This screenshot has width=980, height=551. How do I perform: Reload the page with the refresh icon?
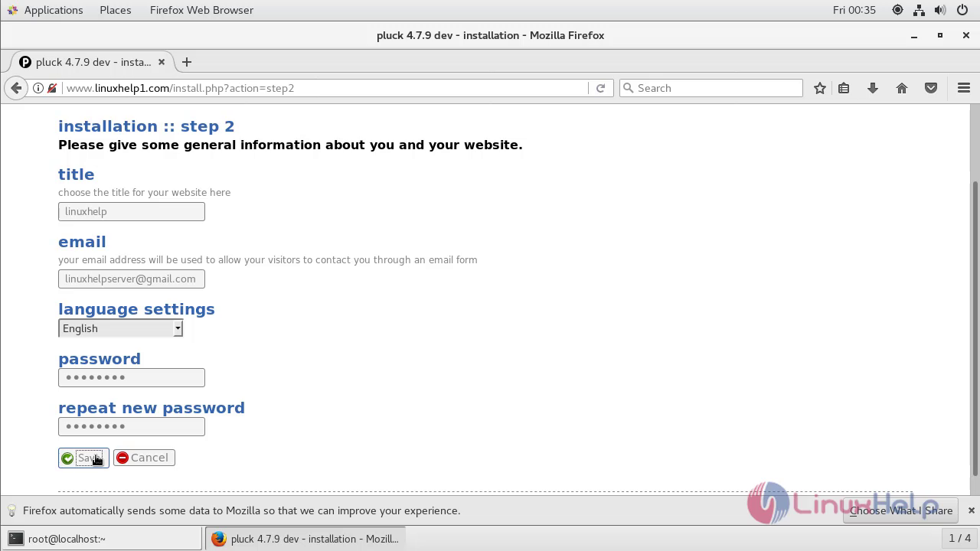point(601,88)
